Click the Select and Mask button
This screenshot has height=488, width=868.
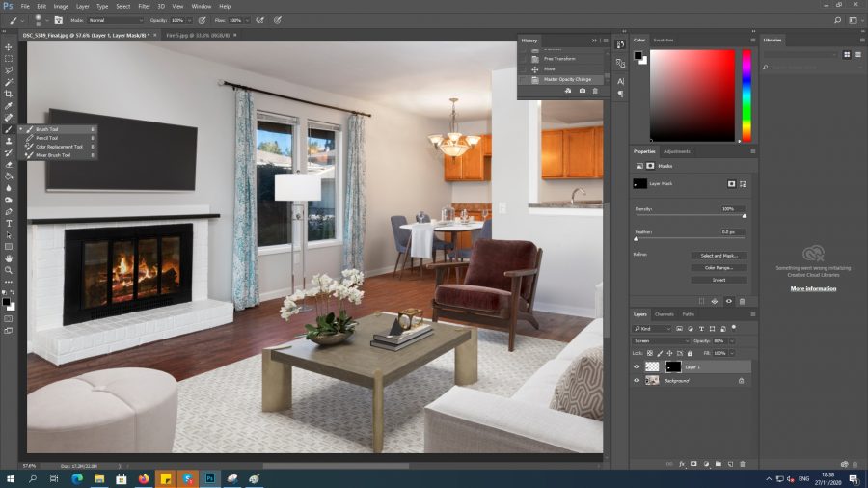click(719, 256)
